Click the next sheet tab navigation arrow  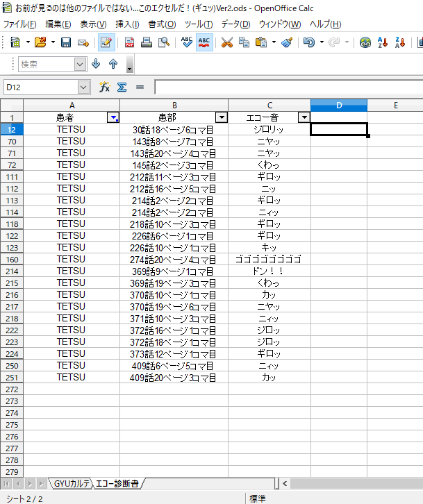(31, 483)
